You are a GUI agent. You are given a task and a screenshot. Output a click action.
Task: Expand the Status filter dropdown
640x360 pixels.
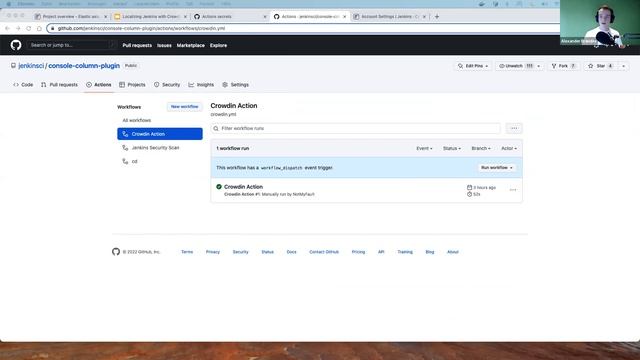pos(452,149)
